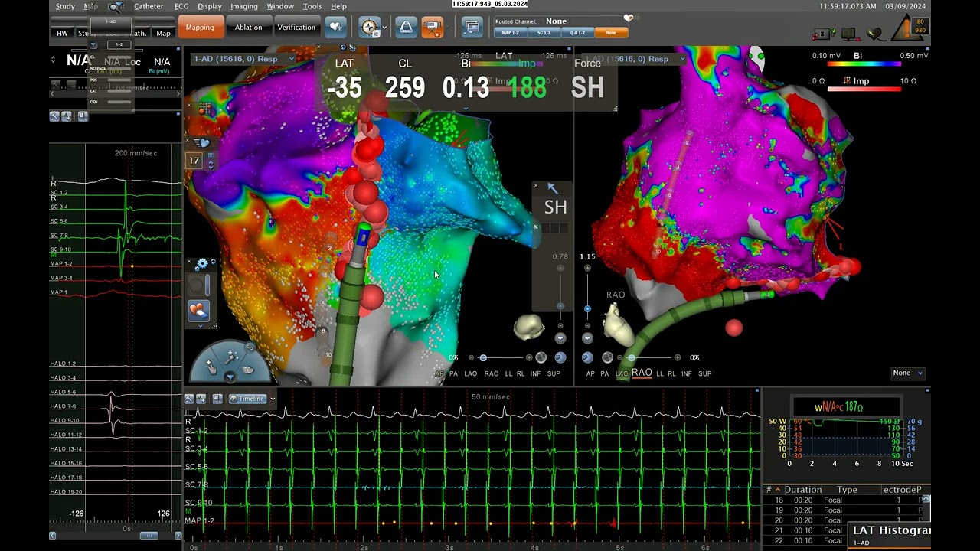980x551 pixels.
Task: Activate the Mapping mode button
Action: (200, 28)
